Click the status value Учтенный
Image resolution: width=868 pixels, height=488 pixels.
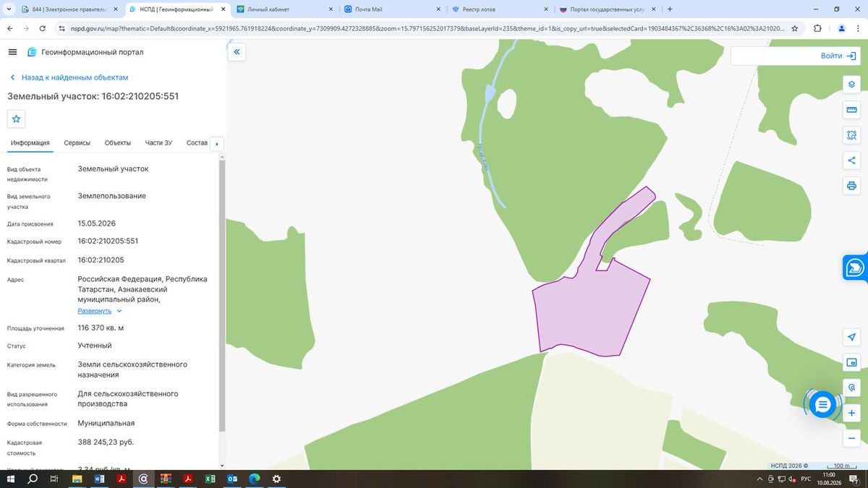[95, 346]
